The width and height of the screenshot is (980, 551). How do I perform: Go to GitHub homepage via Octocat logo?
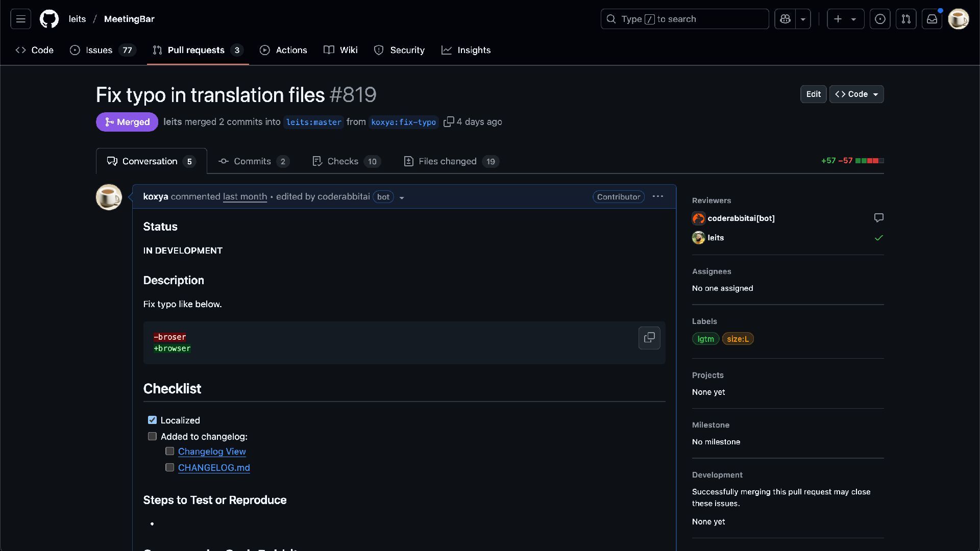point(49,19)
